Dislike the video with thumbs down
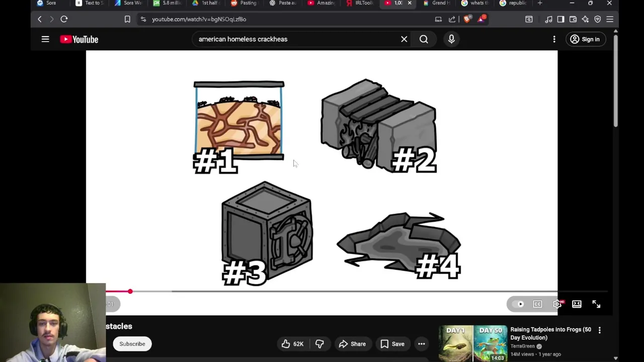Image resolution: width=644 pixels, height=362 pixels. pyautogui.click(x=319, y=344)
